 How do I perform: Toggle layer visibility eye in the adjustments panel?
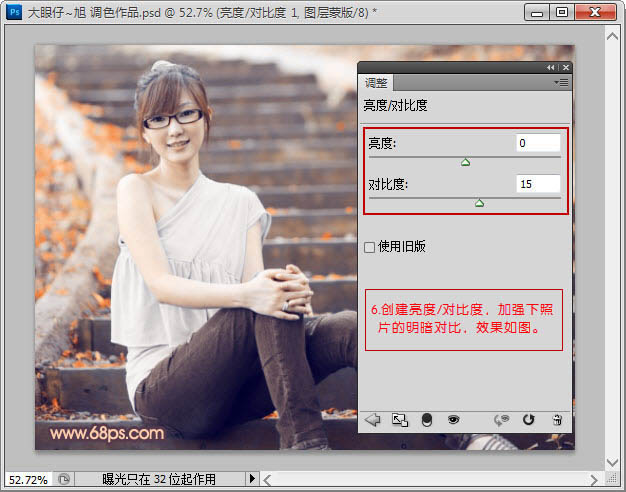452,421
